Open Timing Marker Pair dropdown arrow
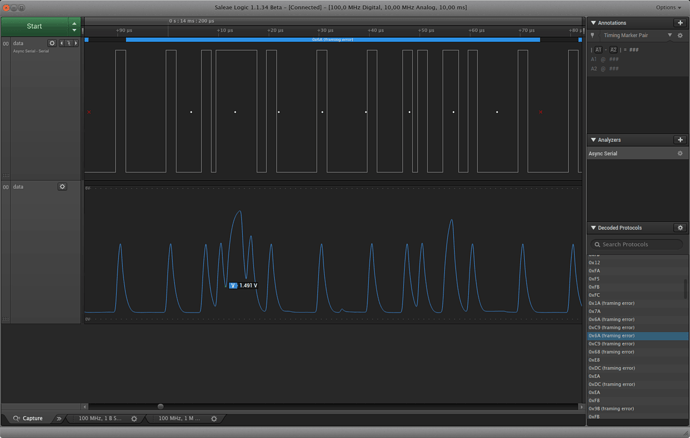The image size is (690, 438). [670, 35]
